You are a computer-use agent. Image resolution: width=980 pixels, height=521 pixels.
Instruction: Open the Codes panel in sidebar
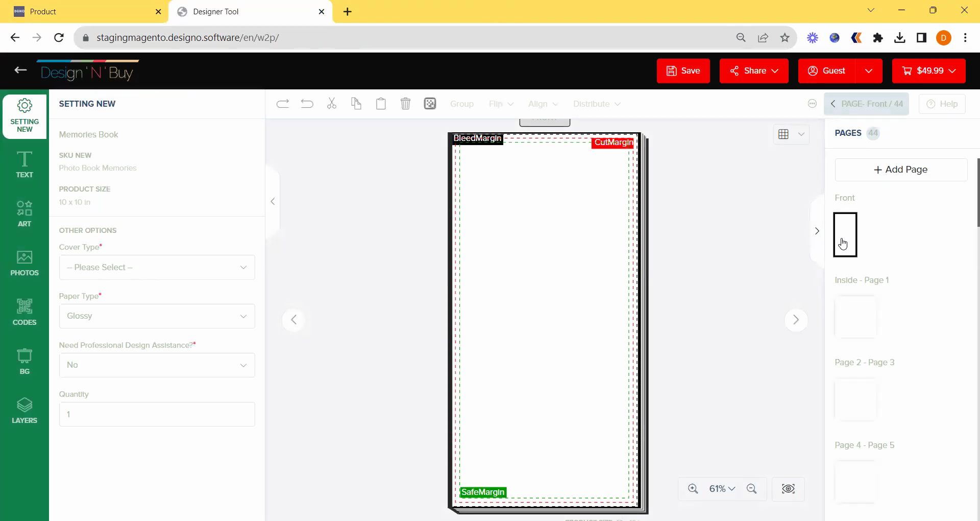(24, 312)
